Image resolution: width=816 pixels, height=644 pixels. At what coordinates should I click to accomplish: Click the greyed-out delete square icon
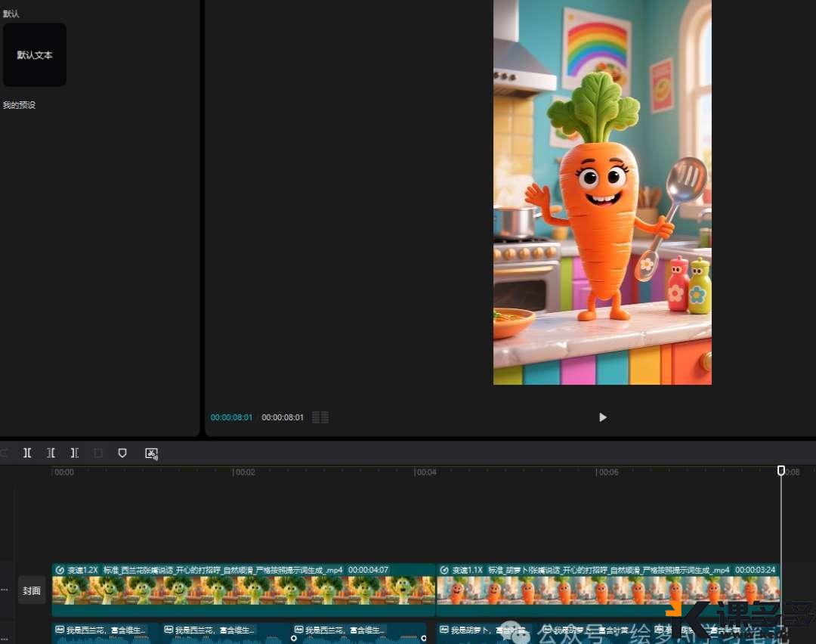97,453
